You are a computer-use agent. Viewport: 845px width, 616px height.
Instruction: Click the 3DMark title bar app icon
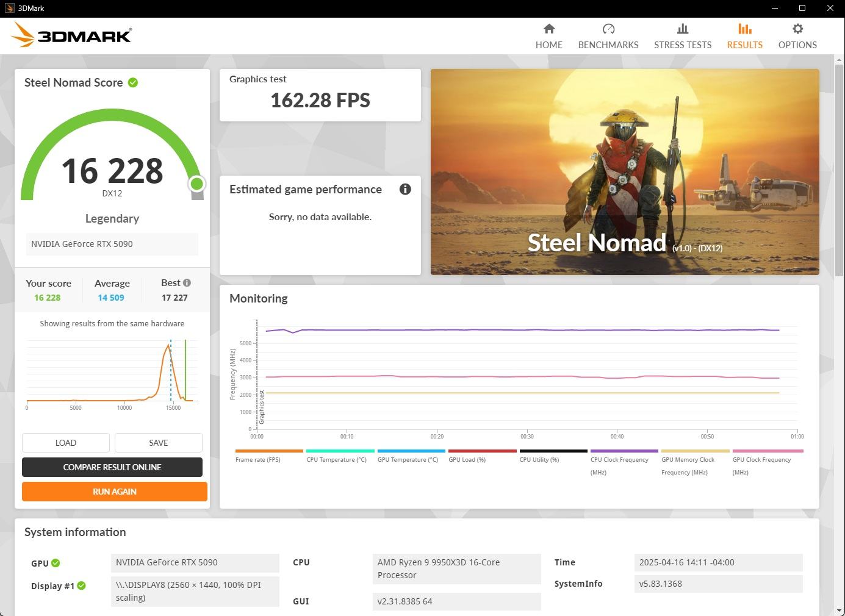[x=9, y=9]
